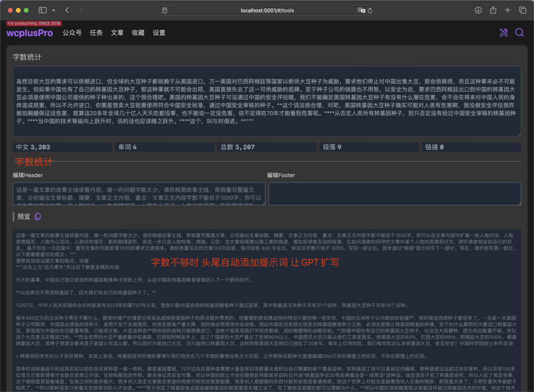Viewport: 534px width, 392px height.
Task: Add a new tab with the plus icon
Action: (508, 10)
